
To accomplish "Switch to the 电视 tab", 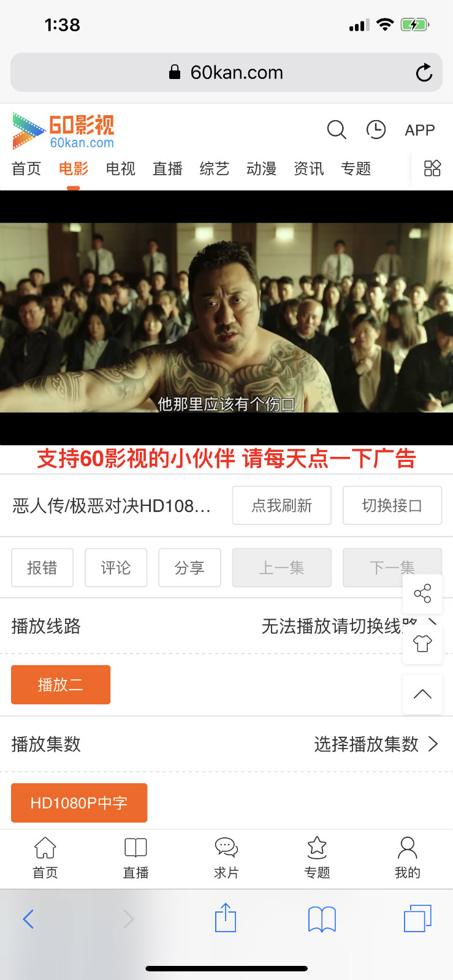I will 120,168.
